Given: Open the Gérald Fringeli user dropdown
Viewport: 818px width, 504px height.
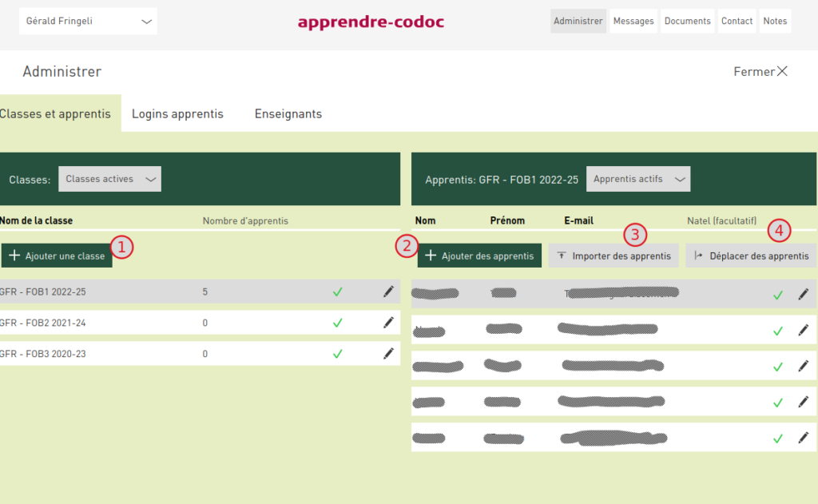Looking at the screenshot, I should pyautogui.click(x=88, y=22).
